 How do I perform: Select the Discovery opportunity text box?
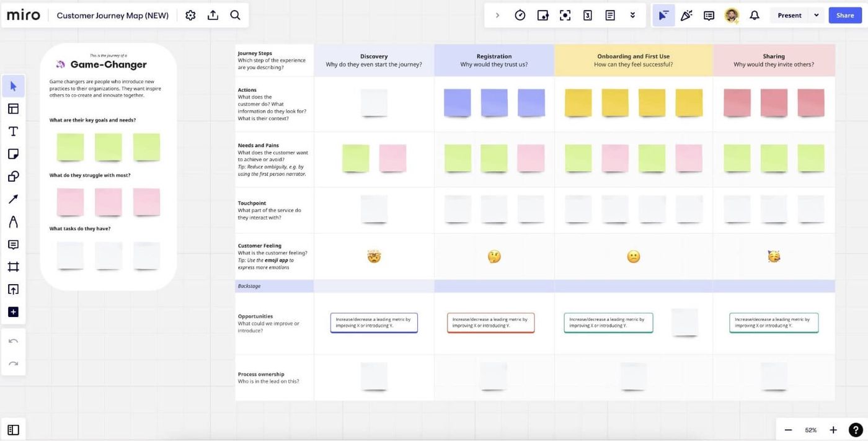(374, 323)
